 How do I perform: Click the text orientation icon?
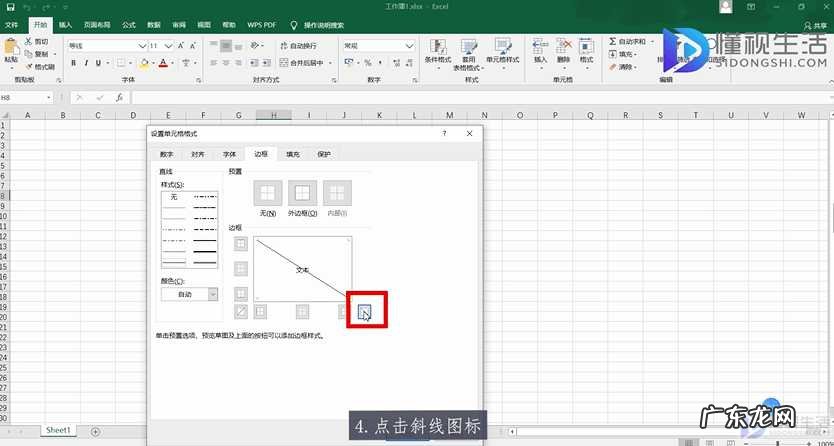(x=256, y=46)
